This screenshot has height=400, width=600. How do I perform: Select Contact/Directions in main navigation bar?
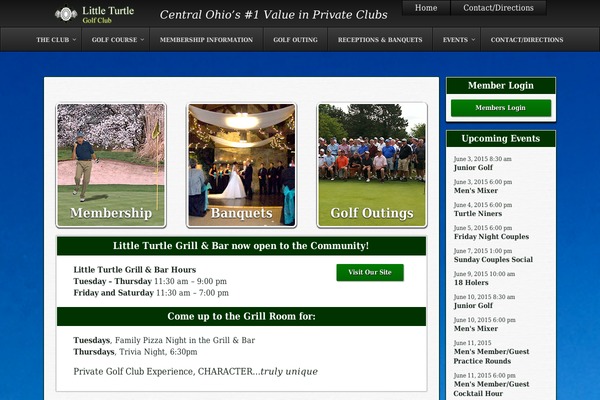click(527, 39)
